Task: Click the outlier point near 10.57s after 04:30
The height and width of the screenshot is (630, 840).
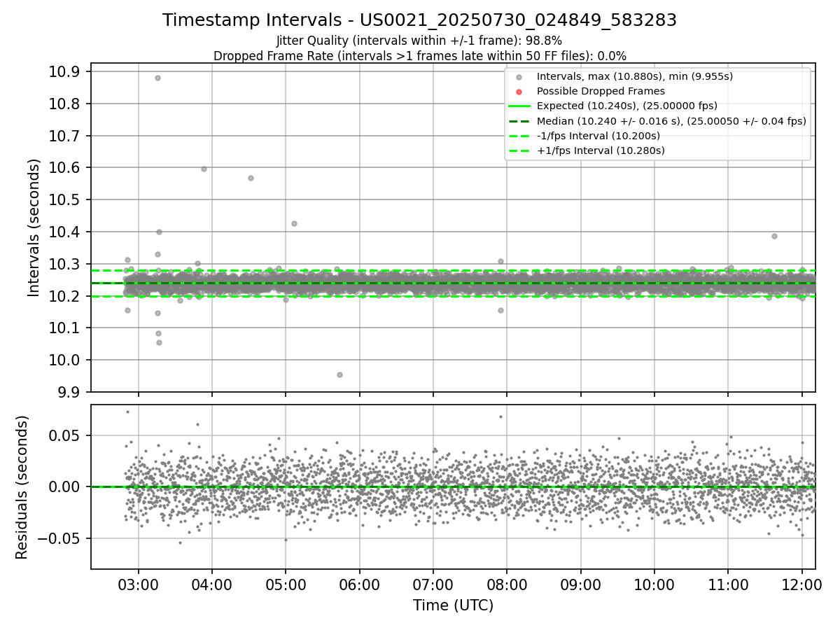Action: coord(251,178)
